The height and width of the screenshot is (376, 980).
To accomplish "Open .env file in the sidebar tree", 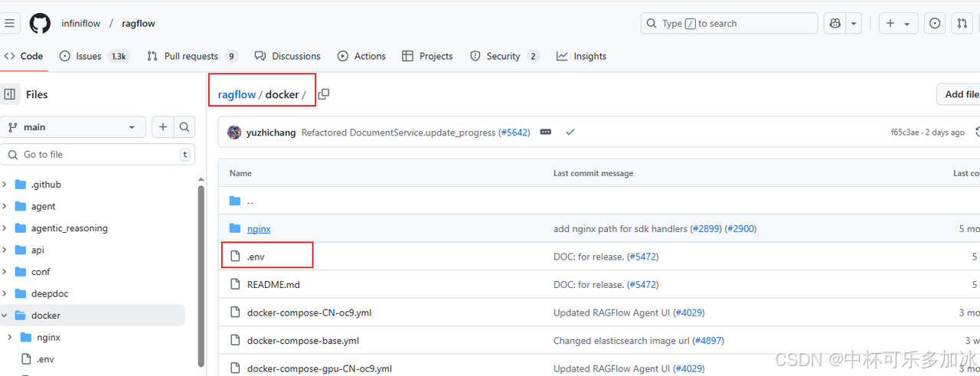I will 44,359.
